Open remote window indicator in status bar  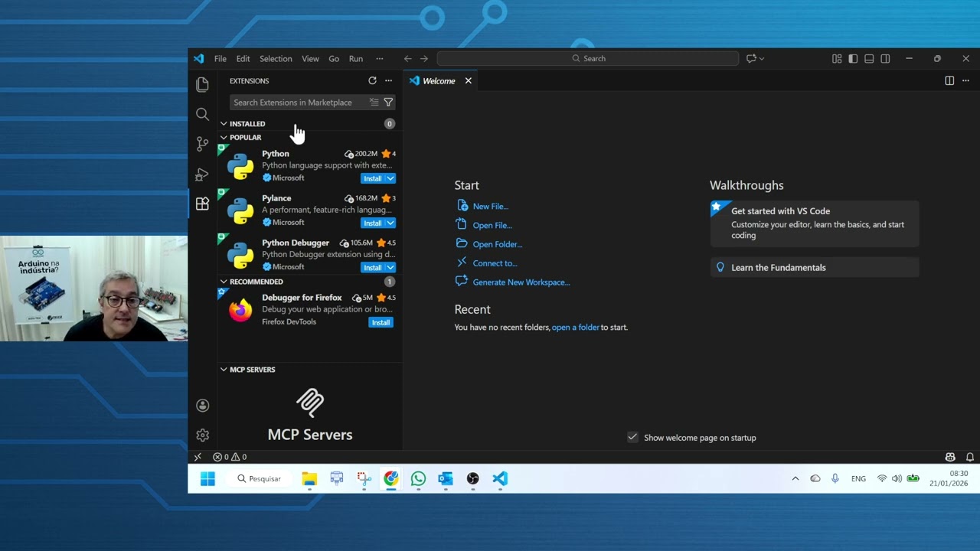point(198,457)
